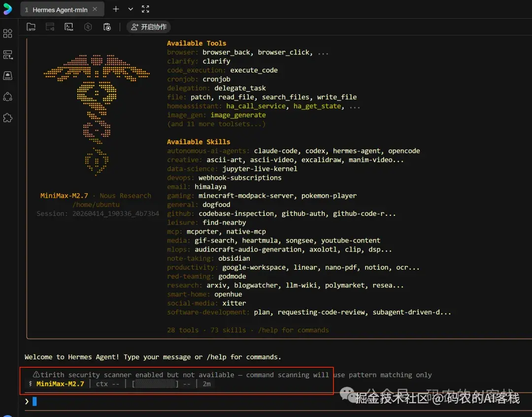Open the triangular network nodes sidebar icon
This screenshot has height=417, width=532.
8,97
